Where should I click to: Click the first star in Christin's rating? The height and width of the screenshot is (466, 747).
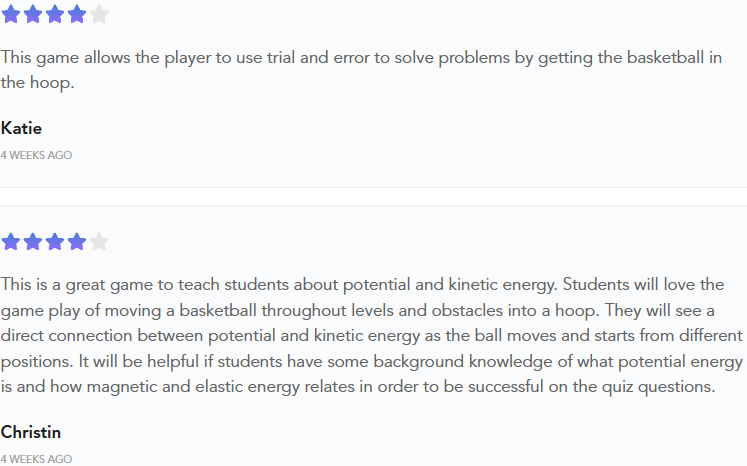click(x=11, y=241)
